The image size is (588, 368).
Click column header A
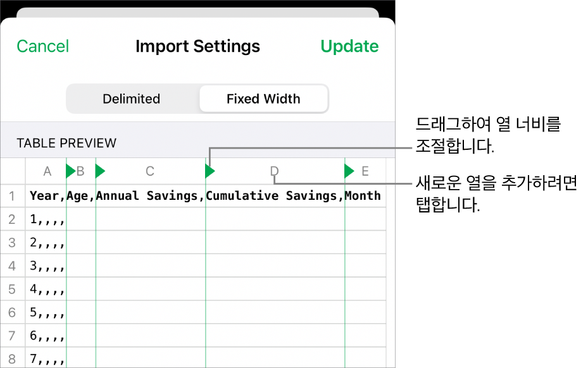point(47,171)
